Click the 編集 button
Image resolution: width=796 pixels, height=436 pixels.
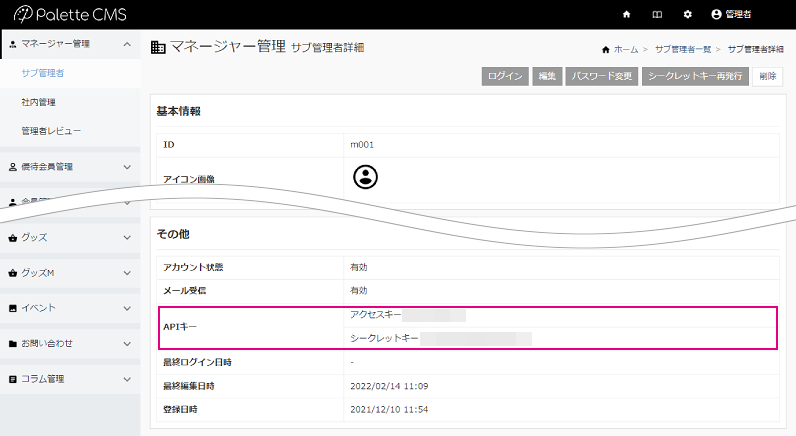coord(547,76)
